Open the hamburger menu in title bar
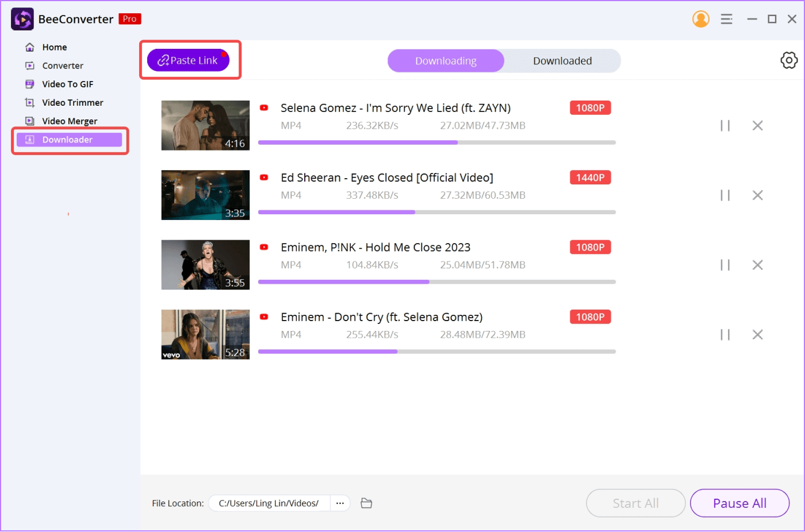Screen dimensions: 805x532 click(727, 19)
